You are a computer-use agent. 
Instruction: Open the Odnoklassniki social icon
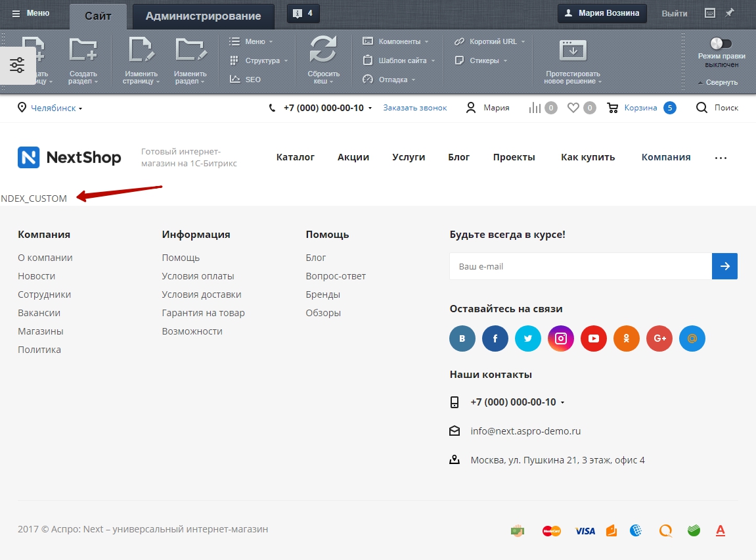pos(627,338)
